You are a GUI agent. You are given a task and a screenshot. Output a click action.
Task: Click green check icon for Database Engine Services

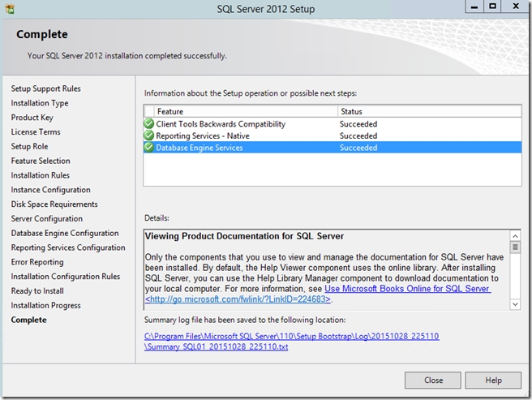149,148
